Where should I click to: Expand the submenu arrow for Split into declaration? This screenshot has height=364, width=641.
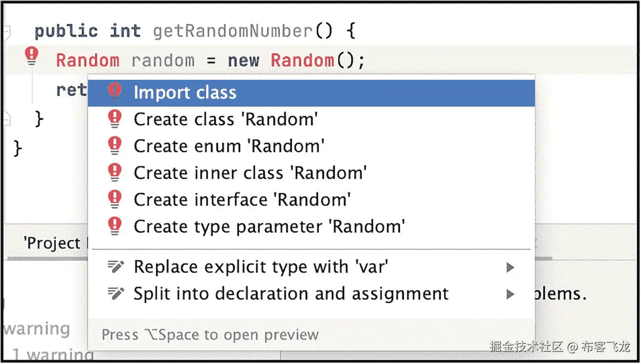pos(510,294)
